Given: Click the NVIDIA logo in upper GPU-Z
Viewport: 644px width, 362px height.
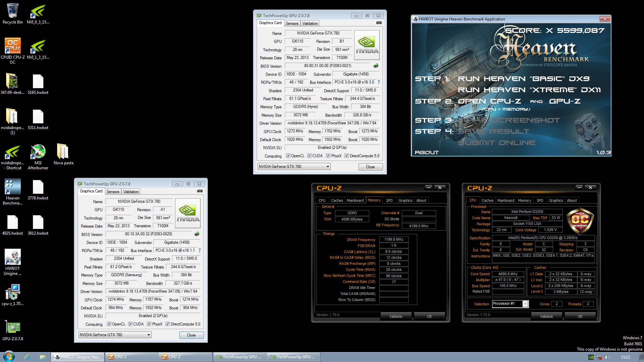Looking at the screenshot, I should 367,45.
